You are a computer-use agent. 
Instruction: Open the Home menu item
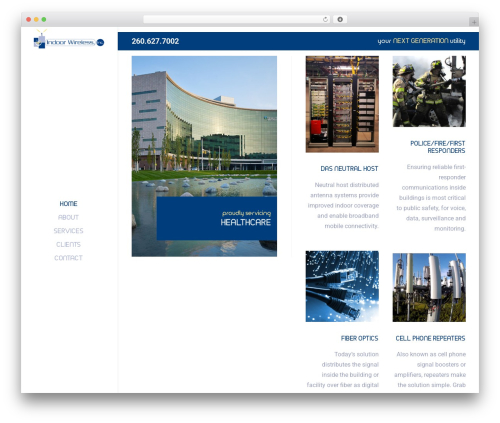(x=68, y=204)
